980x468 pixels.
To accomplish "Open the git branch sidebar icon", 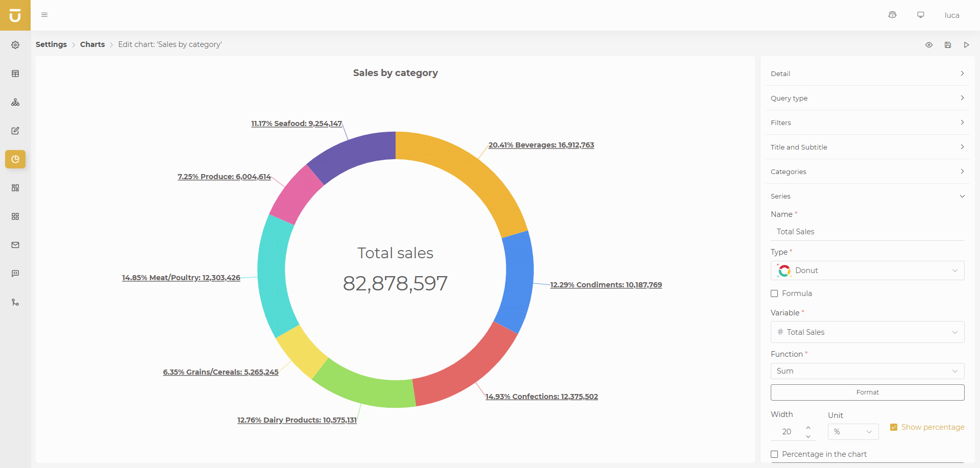I will tap(15, 302).
